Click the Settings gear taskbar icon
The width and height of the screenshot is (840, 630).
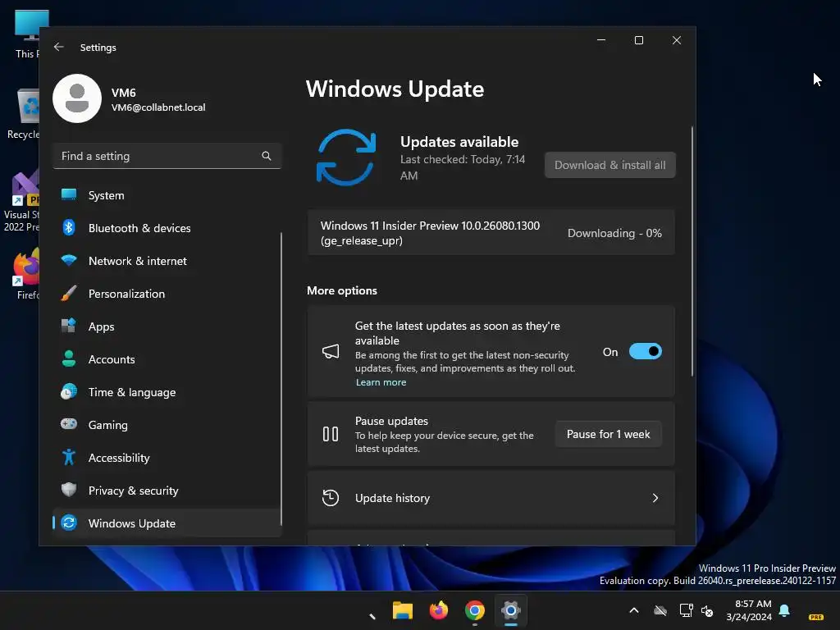click(511, 610)
